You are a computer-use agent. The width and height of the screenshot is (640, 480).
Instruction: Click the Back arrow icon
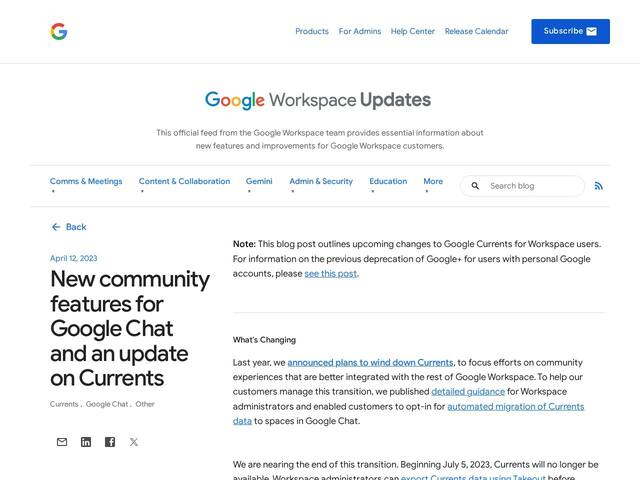pyautogui.click(x=56, y=227)
